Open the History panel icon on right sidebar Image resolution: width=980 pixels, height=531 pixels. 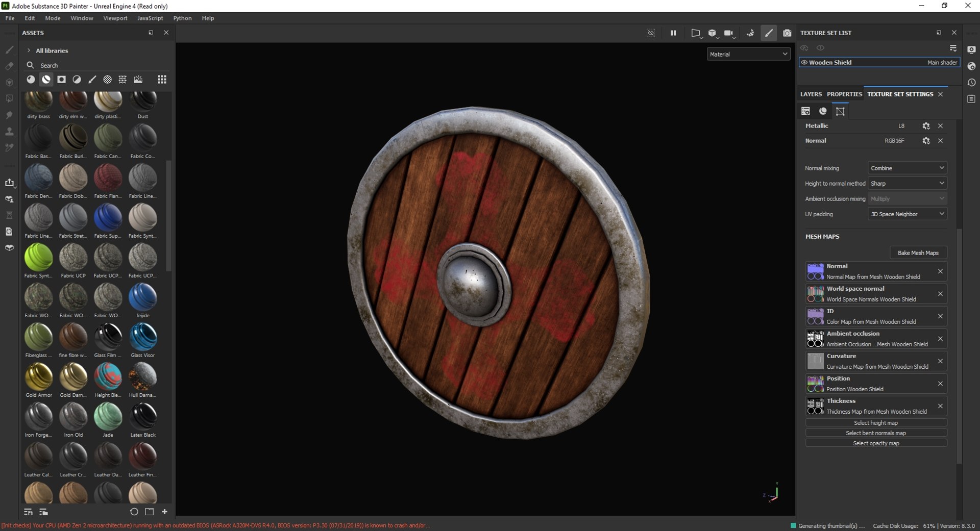(971, 83)
